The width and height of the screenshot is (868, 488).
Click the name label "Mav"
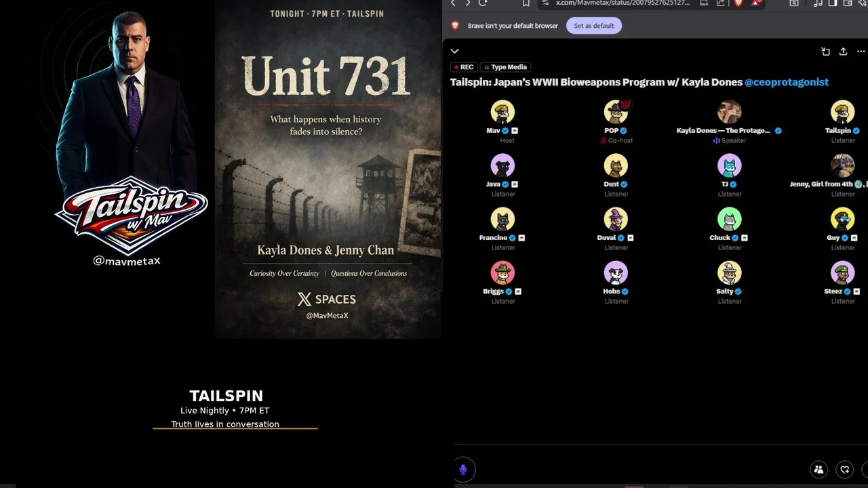[493, 131]
